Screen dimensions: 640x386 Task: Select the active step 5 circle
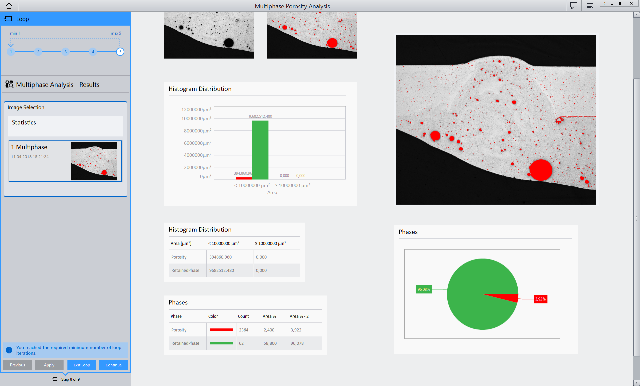(120, 51)
